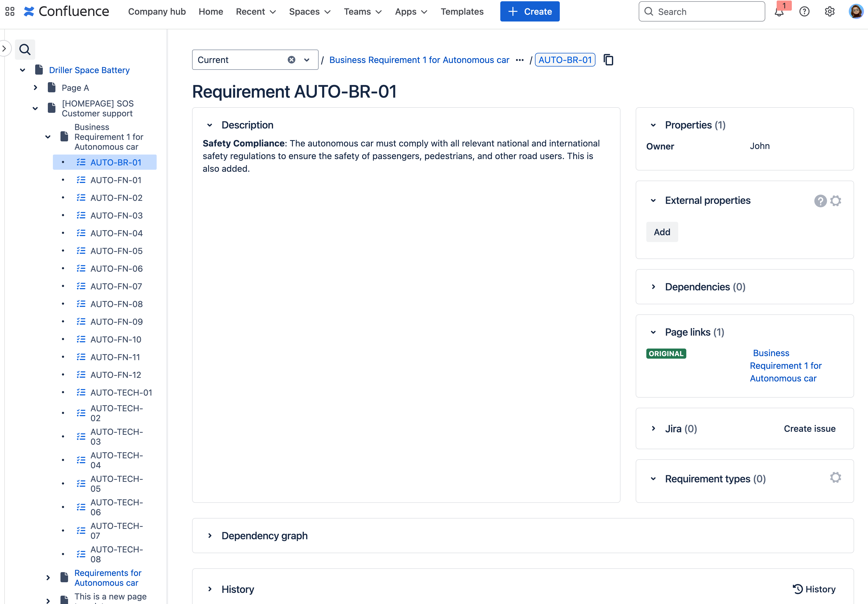Open the notifications bell
The image size is (868, 604).
pos(779,12)
